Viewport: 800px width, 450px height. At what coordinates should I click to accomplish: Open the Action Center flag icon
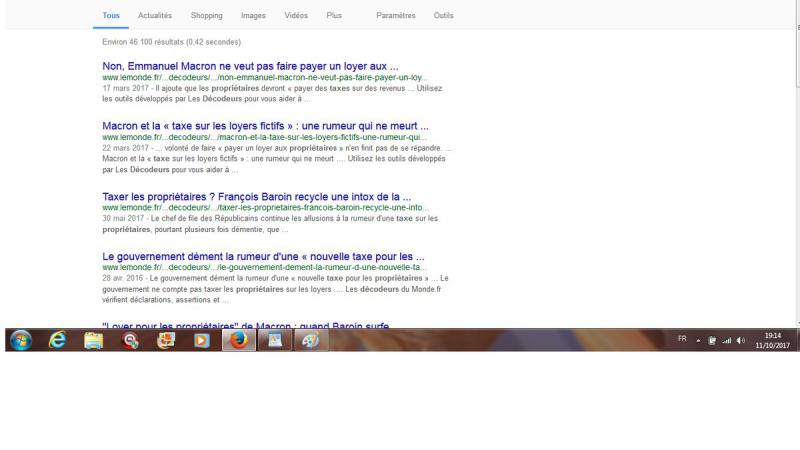pyautogui.click(x=712, y=340)
